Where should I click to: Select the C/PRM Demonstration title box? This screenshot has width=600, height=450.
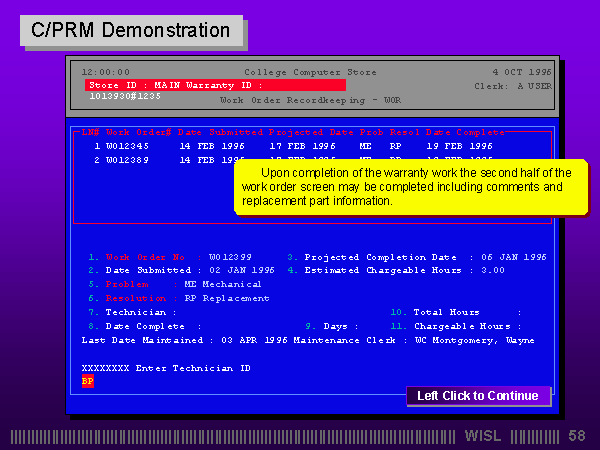pos(131,30)
